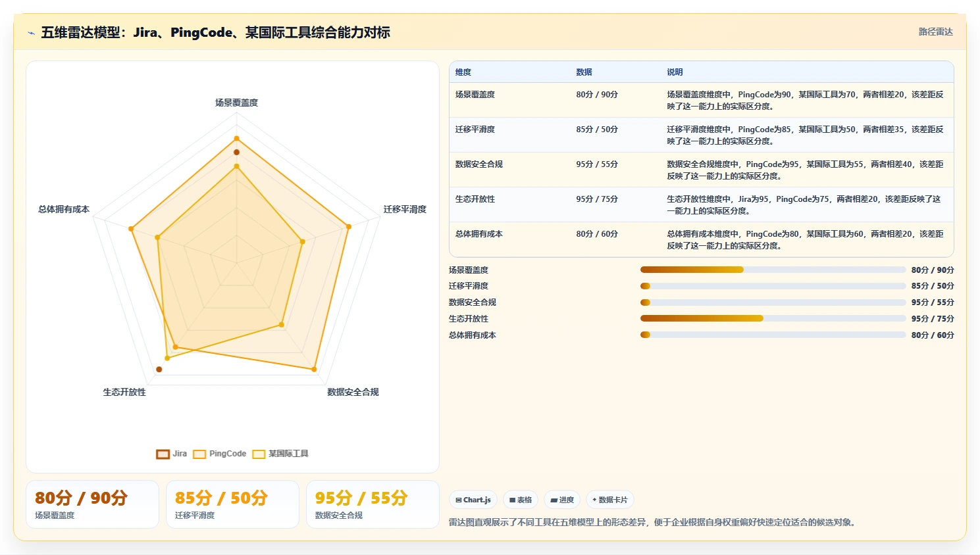
Task: Click 95分 / 75分 in the table
Action: pyautogui.click(x=597, y=199)
